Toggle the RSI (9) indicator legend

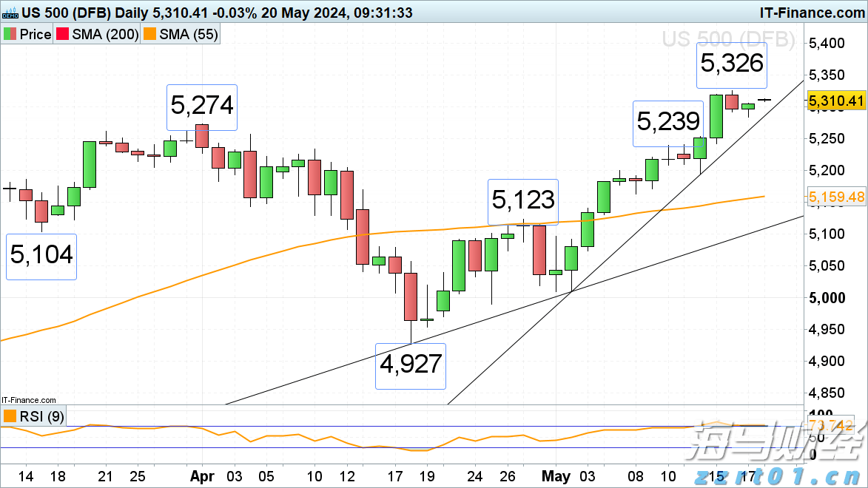click(34, 416)
